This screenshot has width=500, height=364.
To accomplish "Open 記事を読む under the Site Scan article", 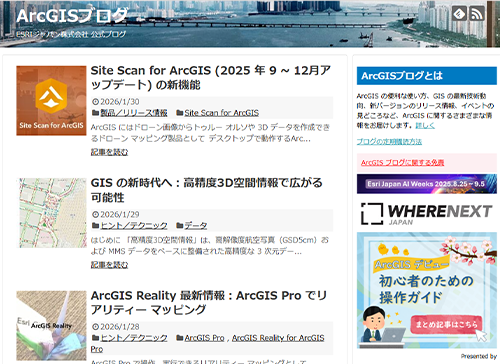I will pyautogui.click(x=109, y=152).
